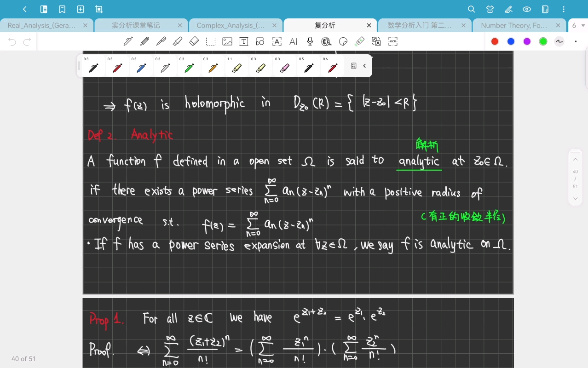Open the stroke thickness dot selector
This screenshot has height=368, width=588.
coord(576,41)
